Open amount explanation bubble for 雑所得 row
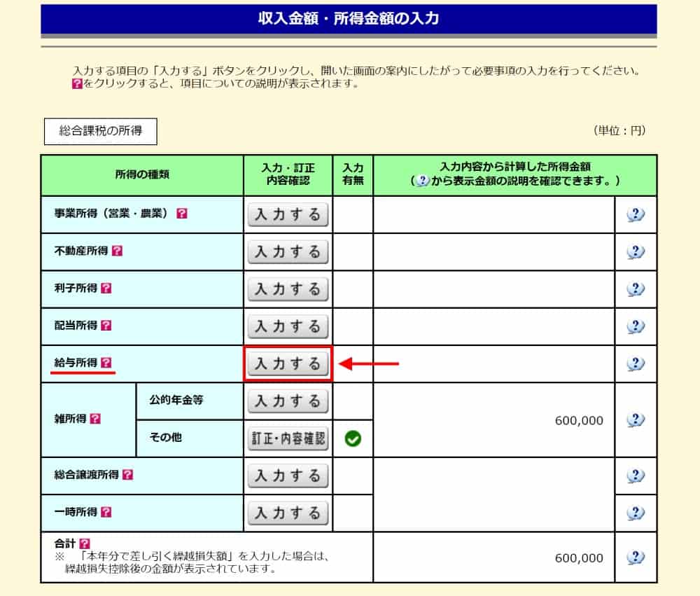700x596 pixels. click(636, 420)
